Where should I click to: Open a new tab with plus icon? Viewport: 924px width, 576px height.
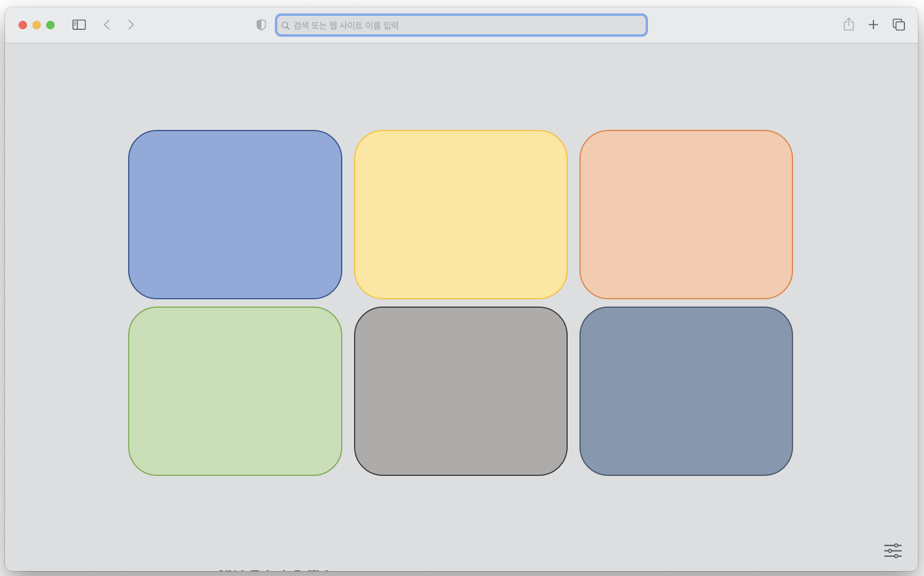(873, 25)
